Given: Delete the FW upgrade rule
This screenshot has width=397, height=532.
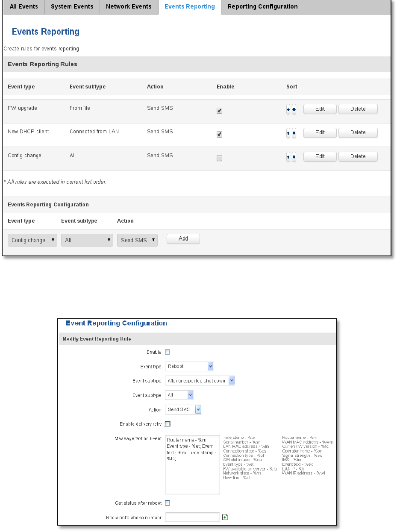Looking at the screenshot, I should coord(358,109).
